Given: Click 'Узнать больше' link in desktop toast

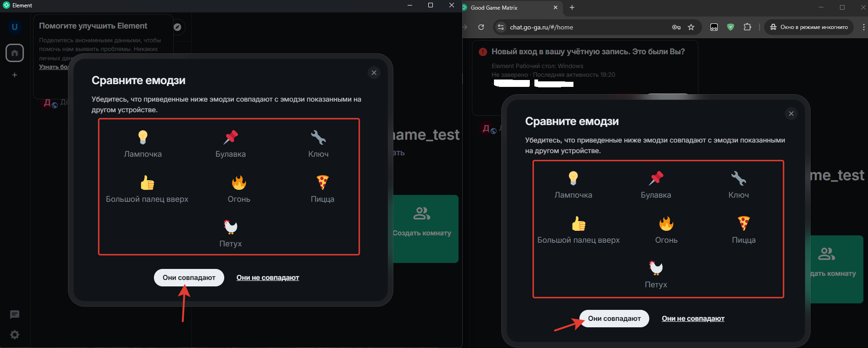Looking at the screenshot, I should (x=54, y=67).
